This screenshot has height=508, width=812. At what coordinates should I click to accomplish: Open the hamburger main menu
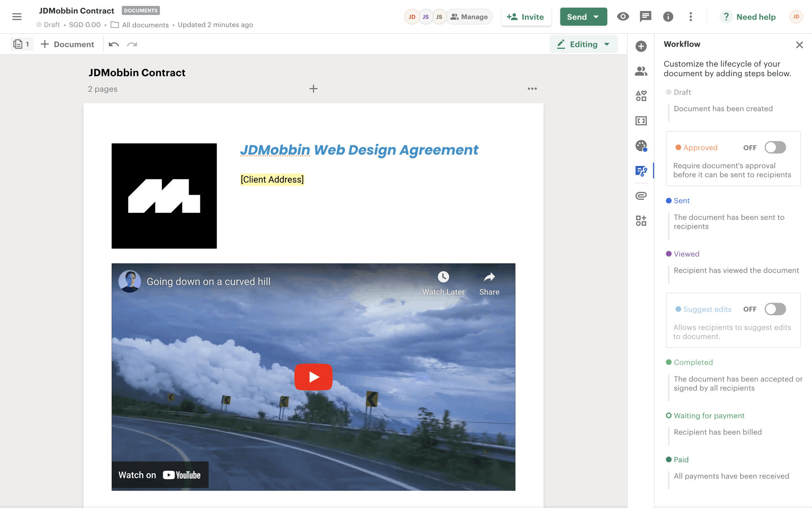coord(17,17)
